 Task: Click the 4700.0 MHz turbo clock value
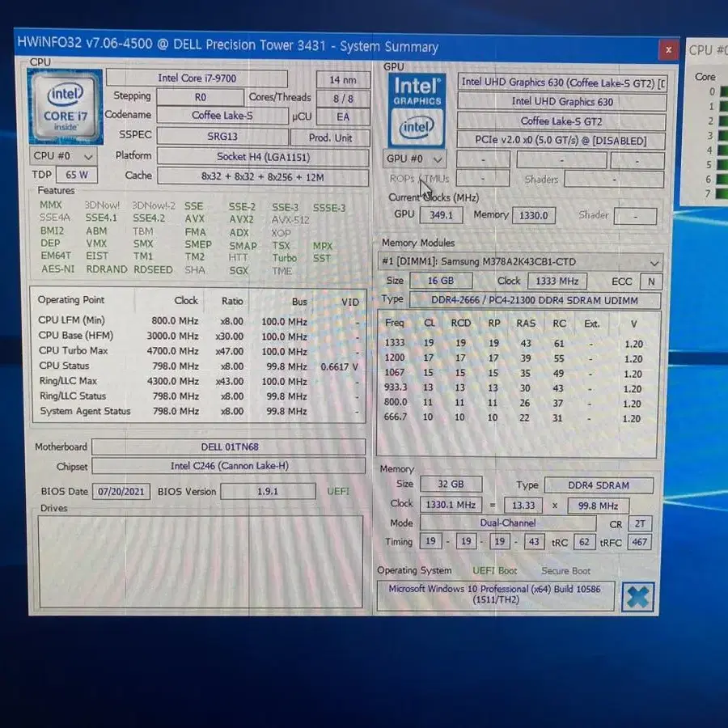coord(172,351)
